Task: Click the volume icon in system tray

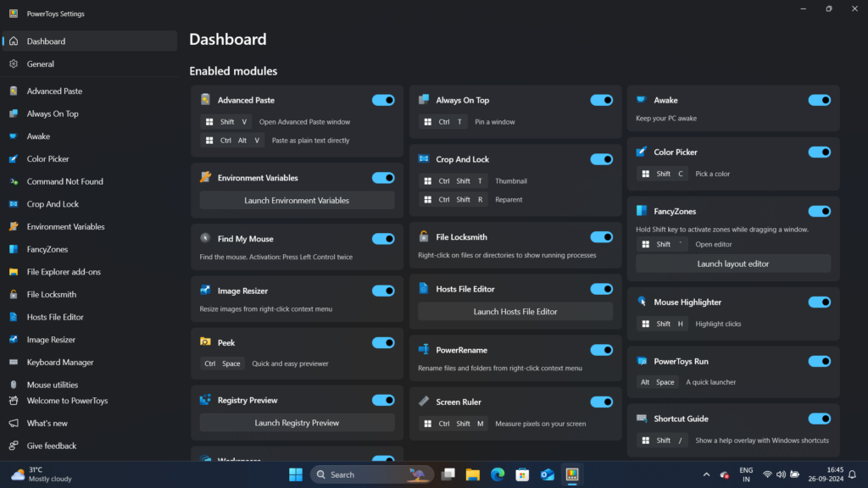Action: [781, 474]
